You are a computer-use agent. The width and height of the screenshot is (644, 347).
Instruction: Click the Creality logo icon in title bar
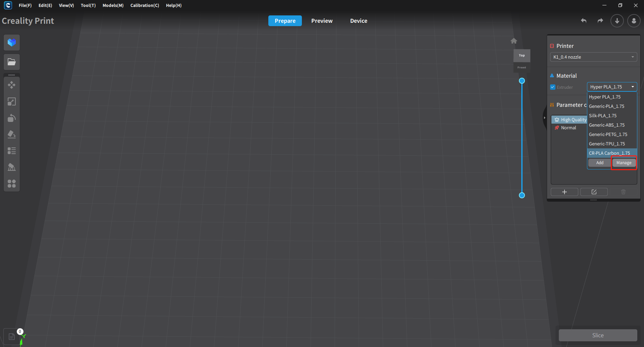pos(8,5)
